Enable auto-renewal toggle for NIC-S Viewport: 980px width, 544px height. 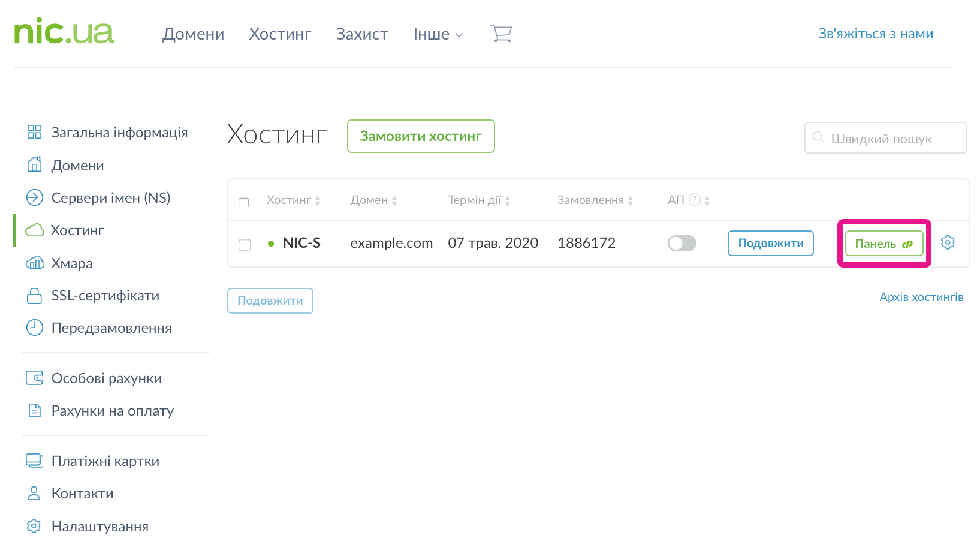(x=682, y=243)
